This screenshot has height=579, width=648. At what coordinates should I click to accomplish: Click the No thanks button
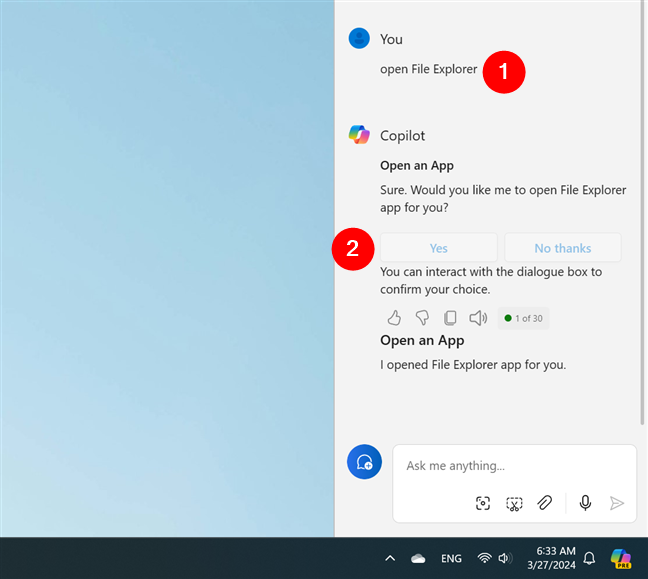(563, 248)
